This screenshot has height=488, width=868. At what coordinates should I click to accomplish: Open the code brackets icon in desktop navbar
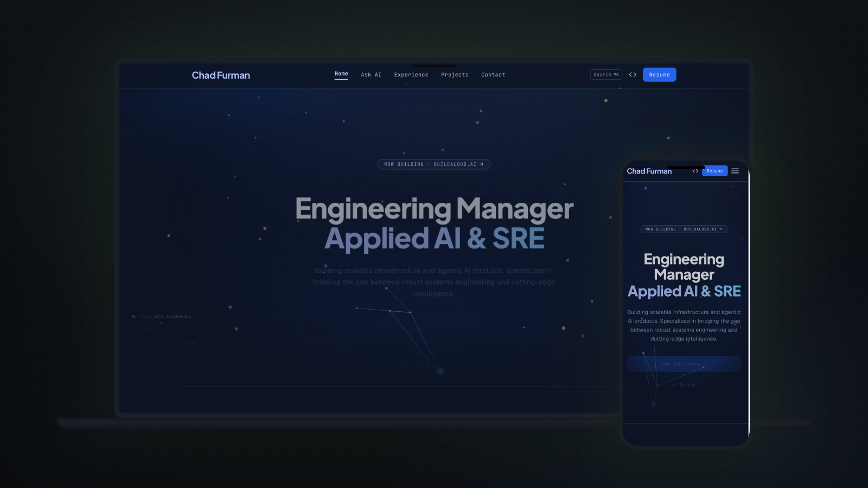pyautogui.click(x=633, y=75)
